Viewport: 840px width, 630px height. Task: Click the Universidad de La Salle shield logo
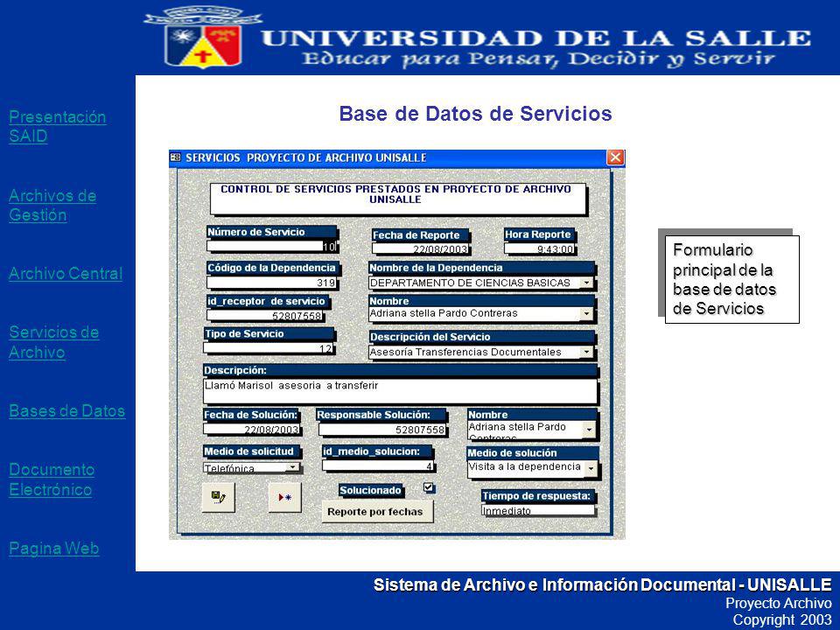tap(202, 37)
